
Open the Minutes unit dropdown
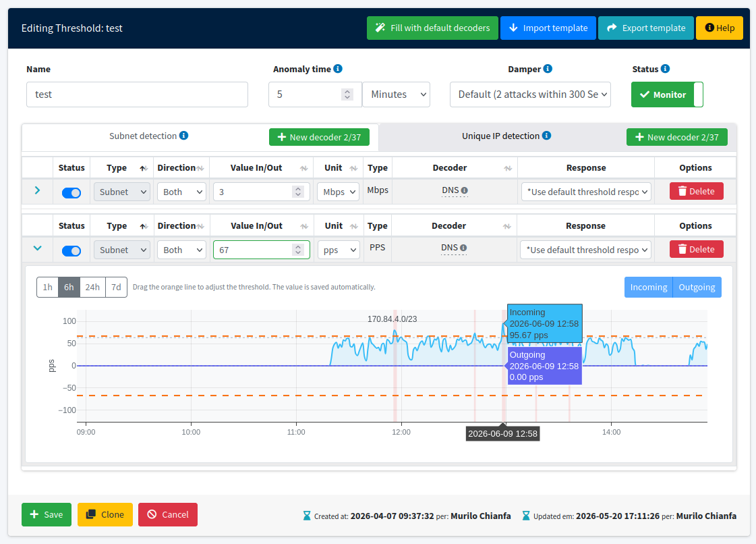[397, 94]
